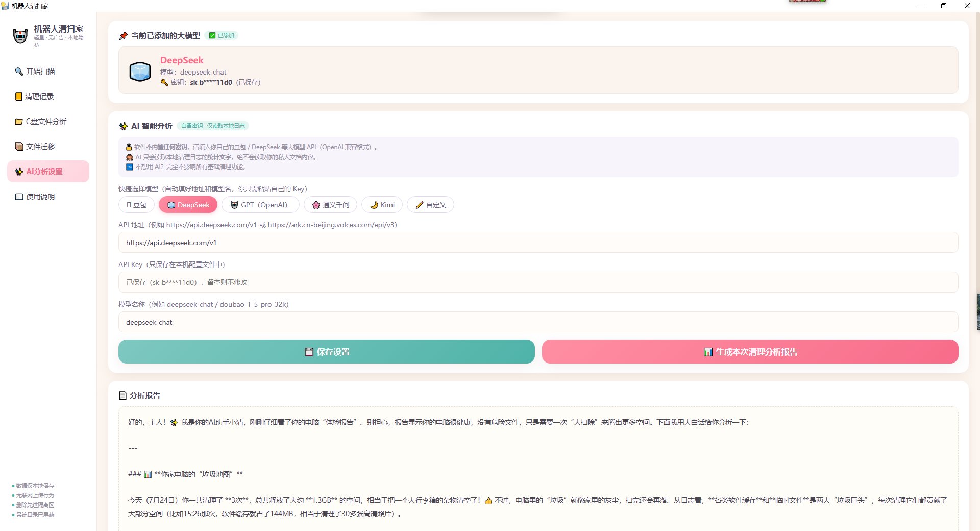
Task: Click the chart icon on the pink report button
Action: (708, 352)
